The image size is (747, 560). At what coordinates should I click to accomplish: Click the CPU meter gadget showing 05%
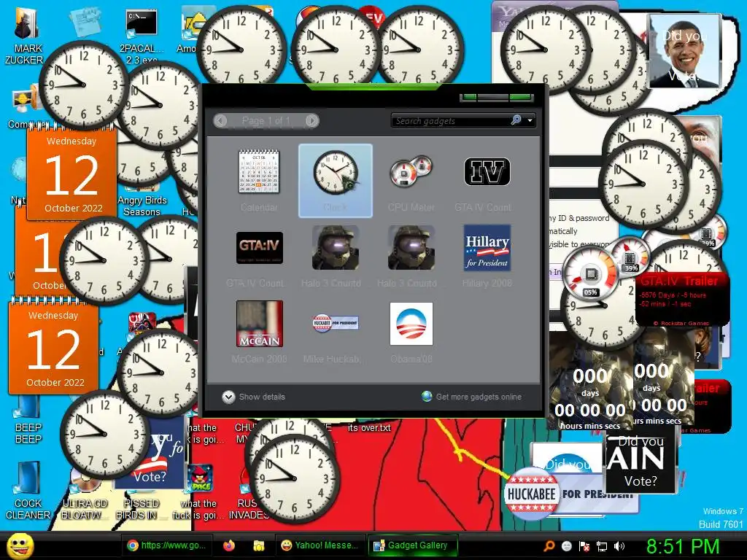pyautogui.click(x=589, y=274)
